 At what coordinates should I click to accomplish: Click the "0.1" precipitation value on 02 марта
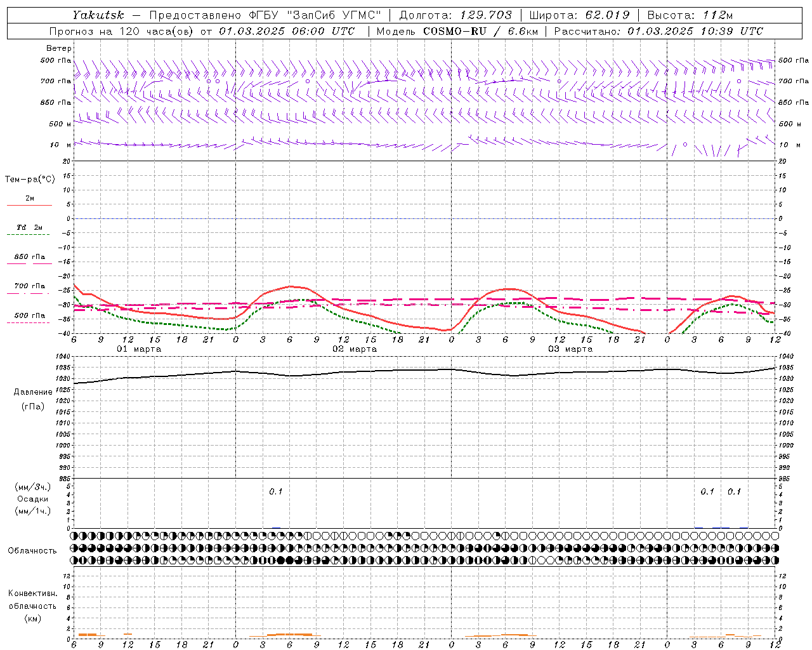[x=276, y=492]
